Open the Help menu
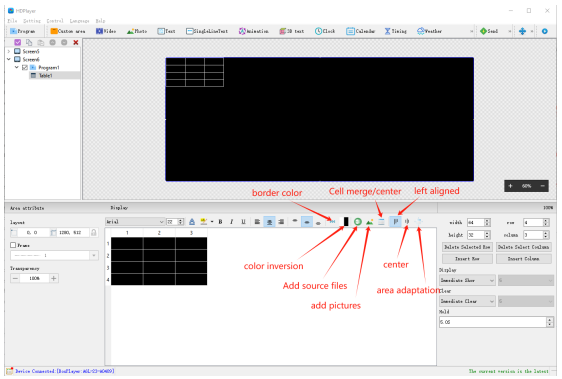 click(100, 21)
